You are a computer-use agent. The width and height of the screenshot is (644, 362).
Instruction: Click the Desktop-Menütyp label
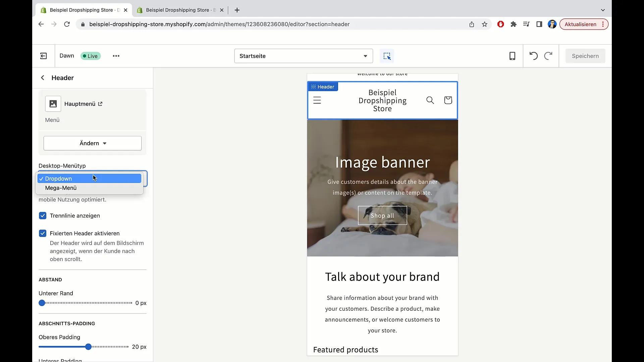tap(62, 166)
